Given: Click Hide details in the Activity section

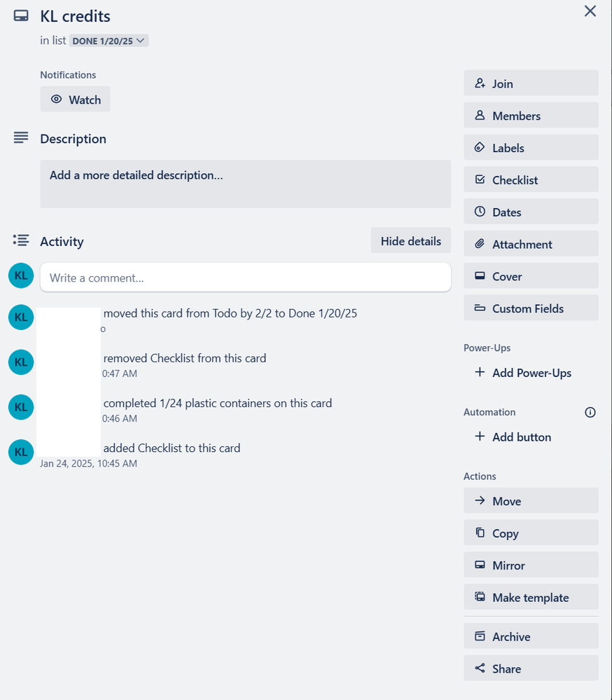Looking at the screenshot, I should point(410,240).
